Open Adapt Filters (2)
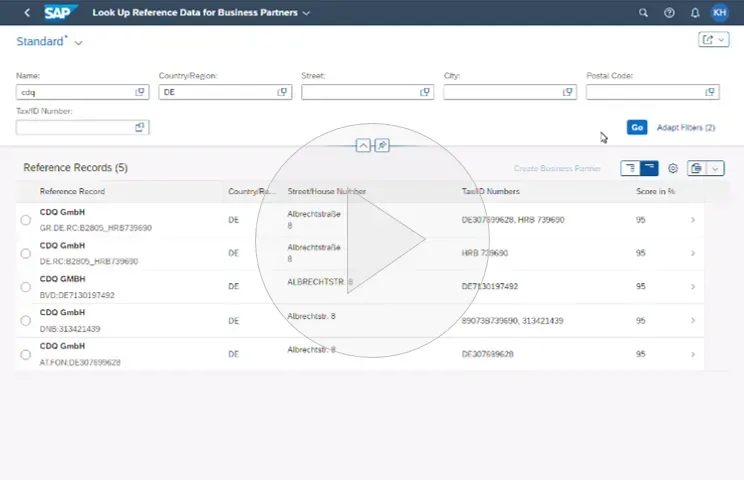Image resolution: width=744 pixels, height=480 pixels. pos(686,128)
